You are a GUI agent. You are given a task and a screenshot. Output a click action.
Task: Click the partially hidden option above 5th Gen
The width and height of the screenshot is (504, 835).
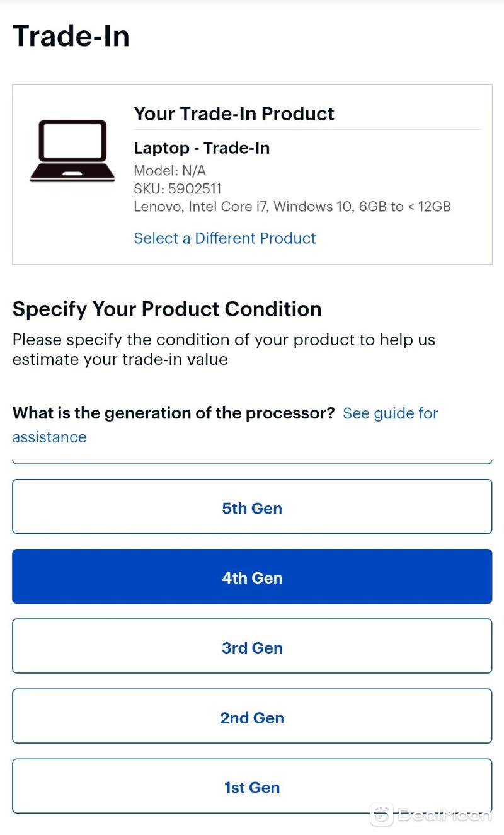click(x=252, y=461)
